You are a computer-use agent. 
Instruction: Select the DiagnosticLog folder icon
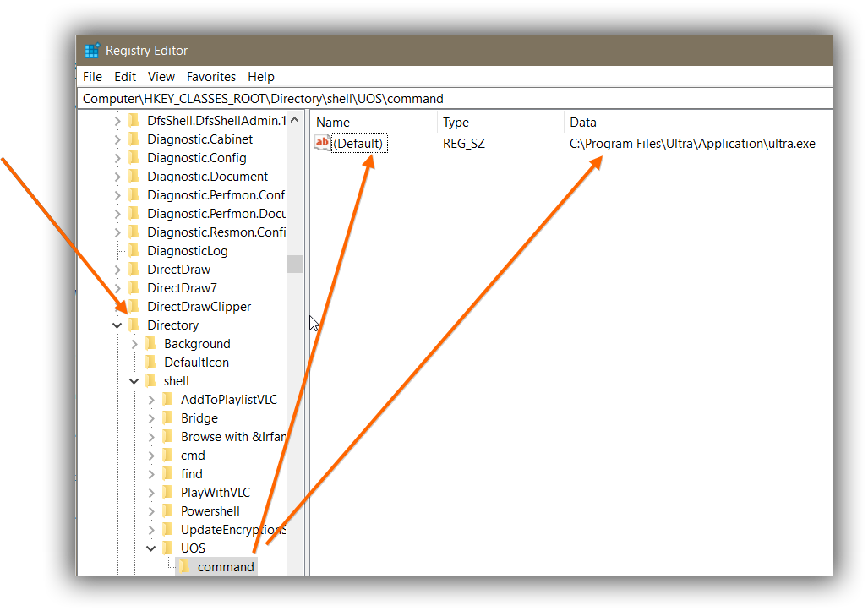click(x=134, y=251)
